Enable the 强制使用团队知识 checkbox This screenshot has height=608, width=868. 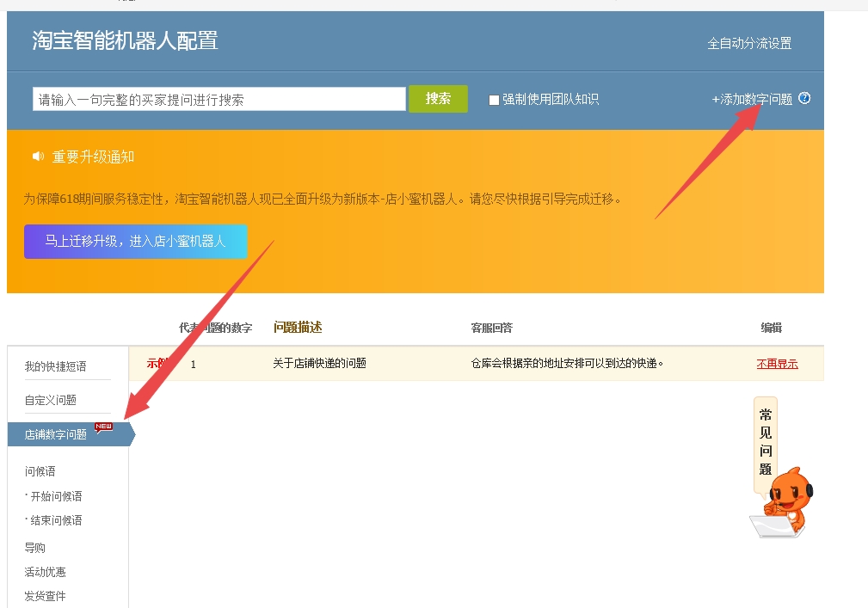coord(494,100)
